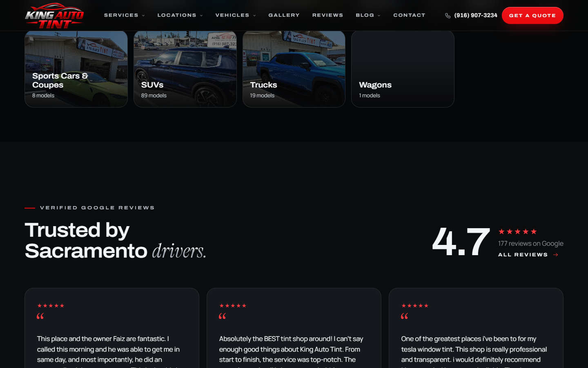
Task: Go to the Reviews nav item
Action: click(327, 15)
